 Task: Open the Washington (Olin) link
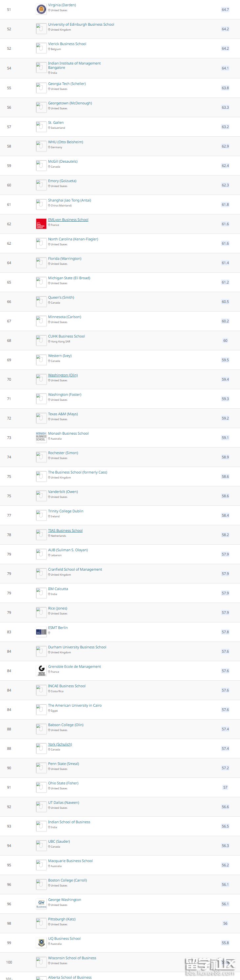(x=63, y=375)
